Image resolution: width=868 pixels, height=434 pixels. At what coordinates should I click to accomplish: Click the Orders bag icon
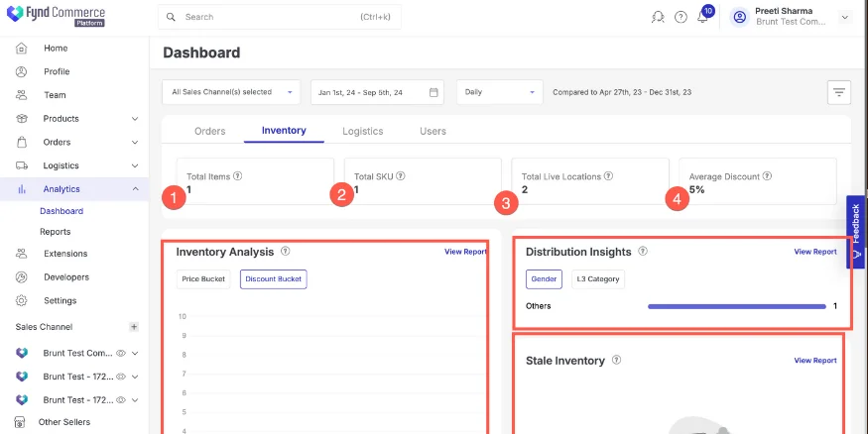[x=21, y=142]
